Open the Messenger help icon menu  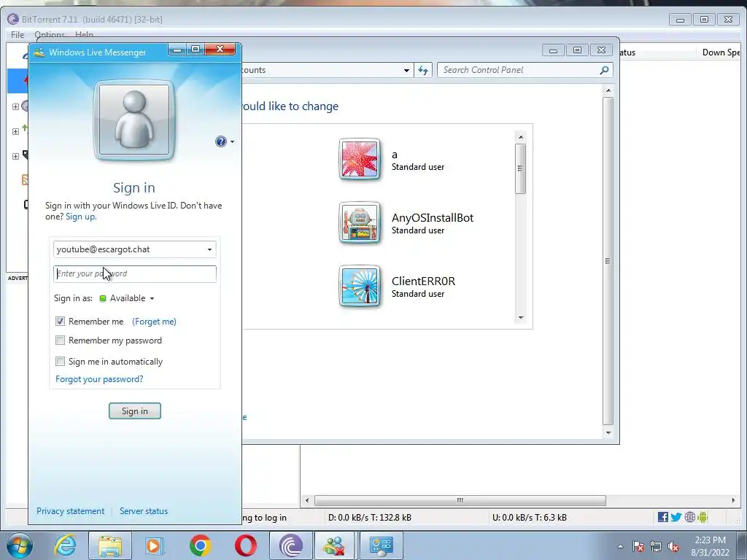[x=225, y=141]
